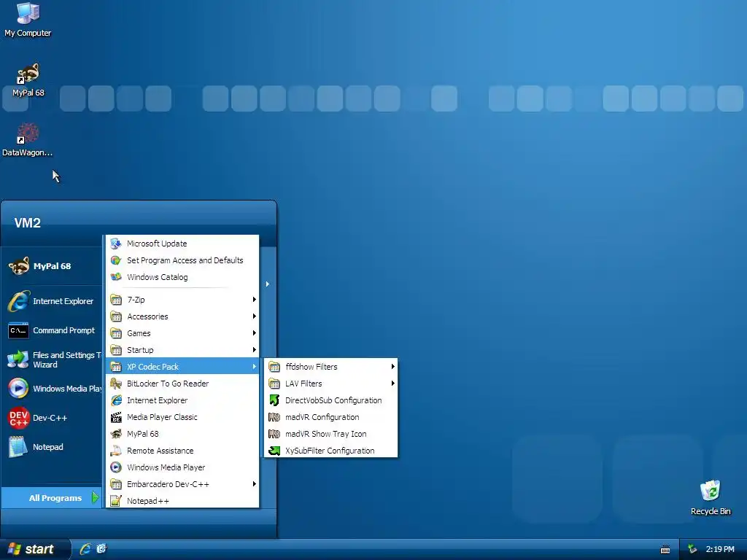
Task: Select Remote Assistance entry text
Action: pos(160,451)
